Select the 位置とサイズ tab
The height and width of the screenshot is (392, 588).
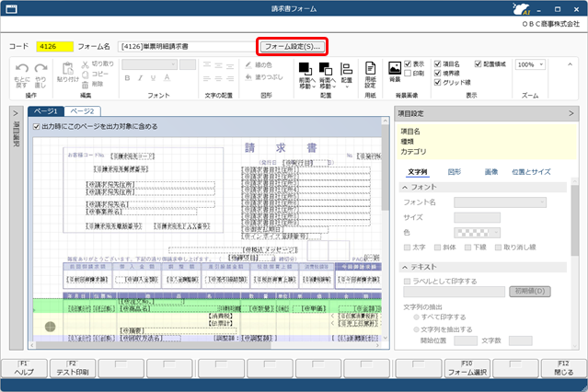[x=531, y=172]
